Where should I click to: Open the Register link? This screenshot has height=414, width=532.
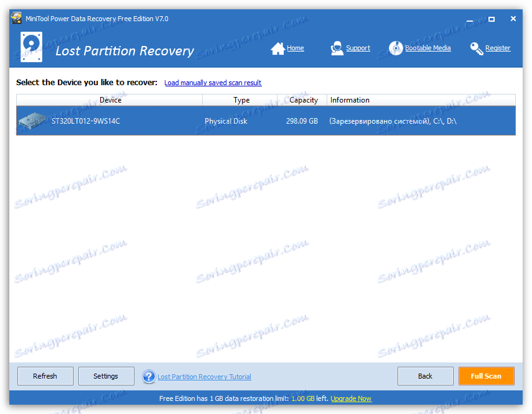pos(498,48)
